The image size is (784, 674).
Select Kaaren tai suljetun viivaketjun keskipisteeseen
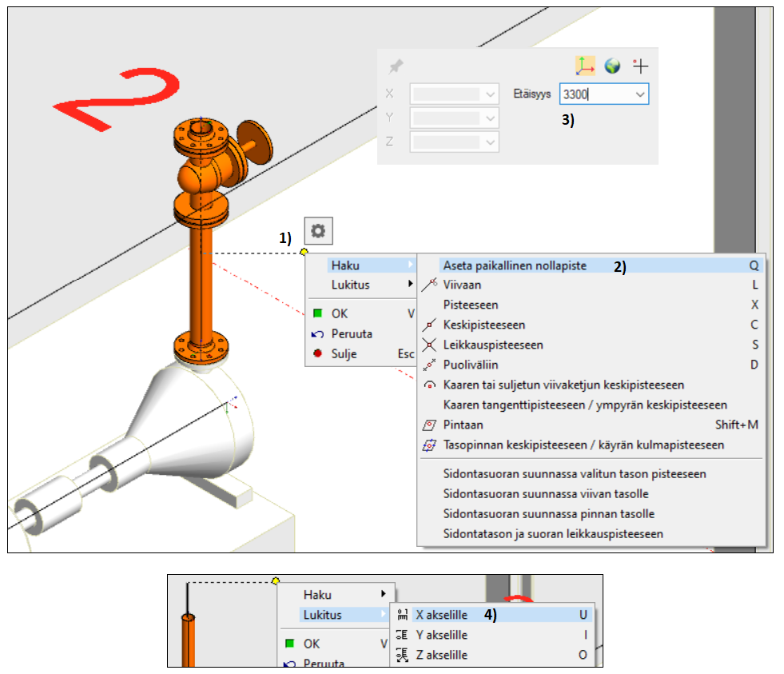(x=591, y=385)
